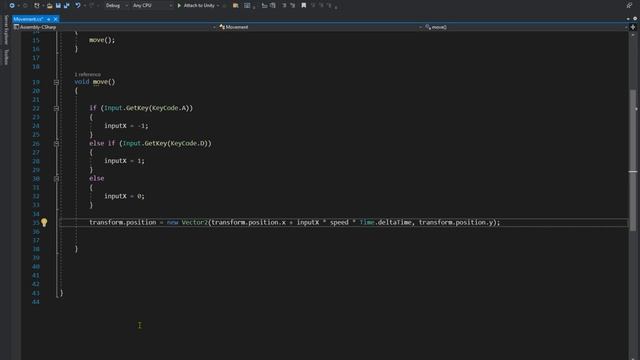Click the Save All icon
The width and height of the screenshot is (640, 360).
point(67,6)
